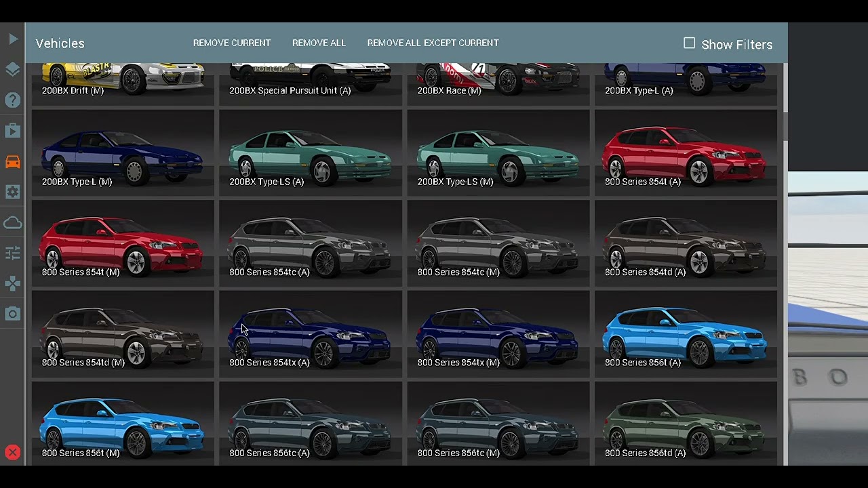The height and width of the screenshot is (488, 868).
Task: Select the 800 Series 856tc (A)
Action: coord(311,424)
